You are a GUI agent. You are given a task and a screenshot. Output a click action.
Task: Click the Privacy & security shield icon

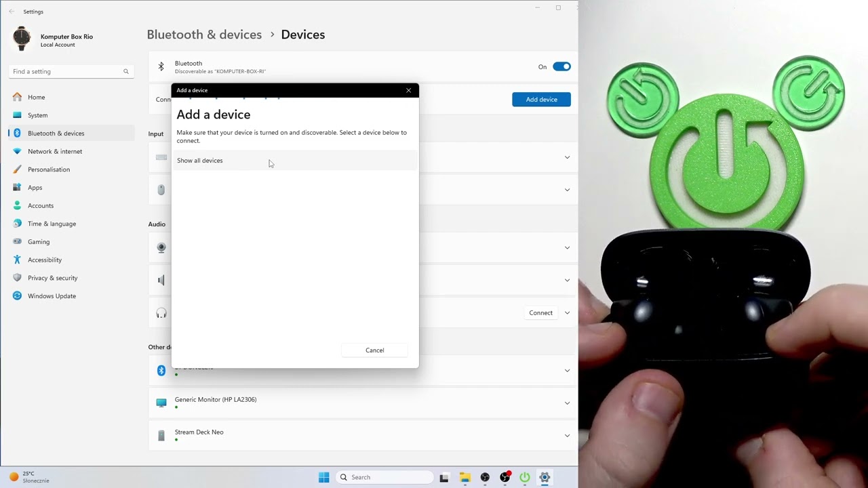17,278
